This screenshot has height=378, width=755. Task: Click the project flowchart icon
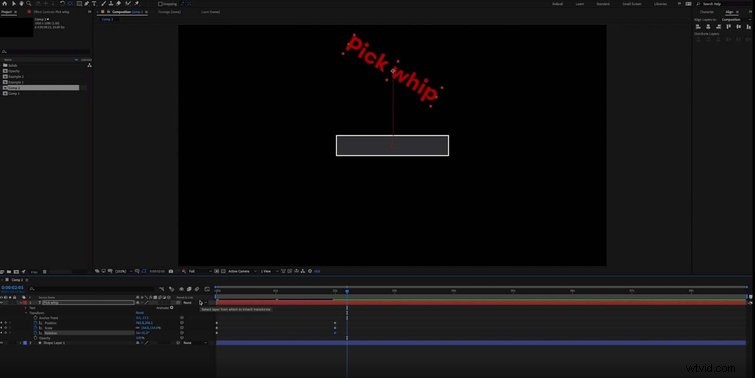pos(89,65)
